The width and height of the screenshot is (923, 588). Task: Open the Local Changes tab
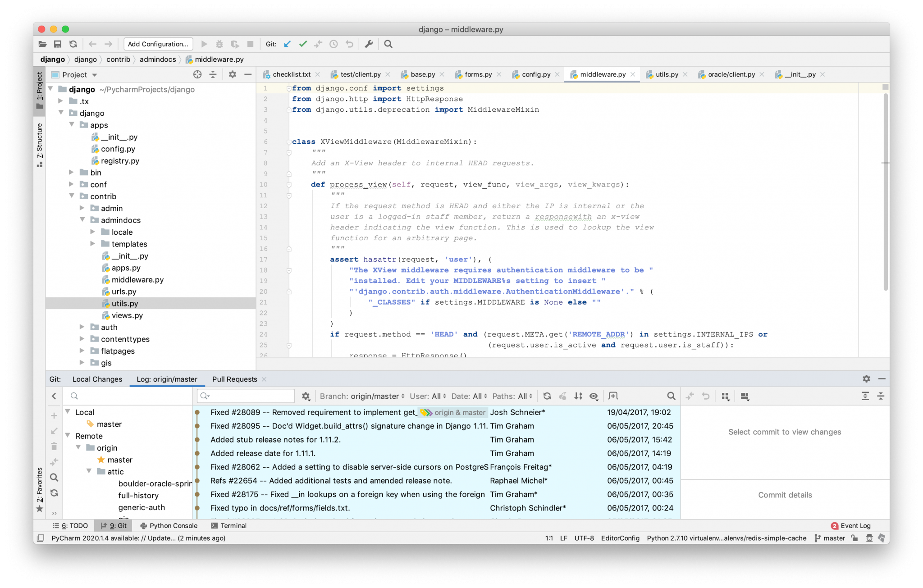coord(97,379)
